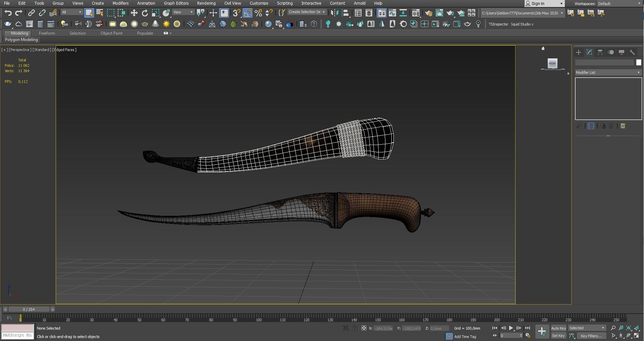Activate the Rotate tool
This screenshot has width=644, height=341.
(x=145, y=13)
